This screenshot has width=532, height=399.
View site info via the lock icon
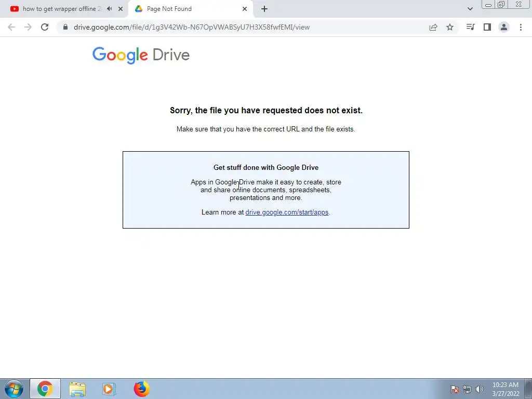click(65, 27)
